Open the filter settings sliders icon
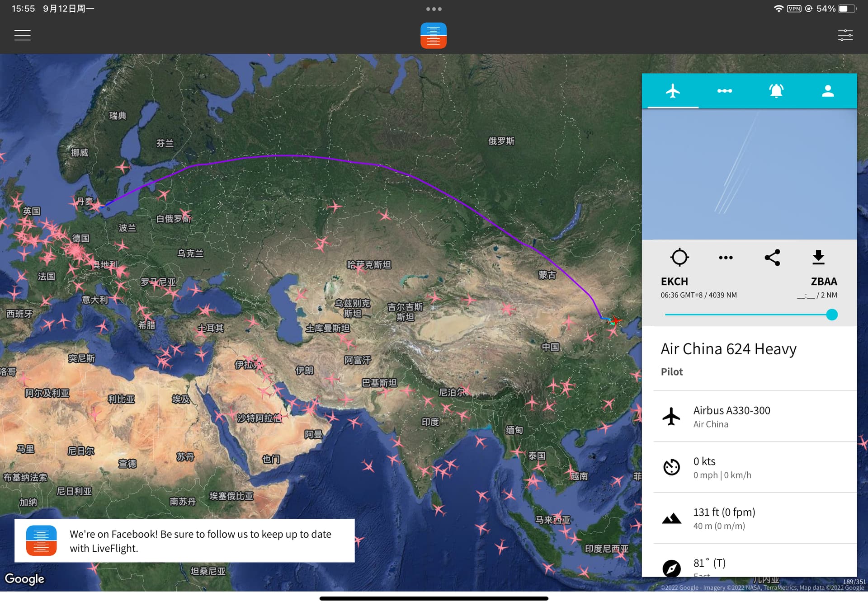 [x=845, y=35]
